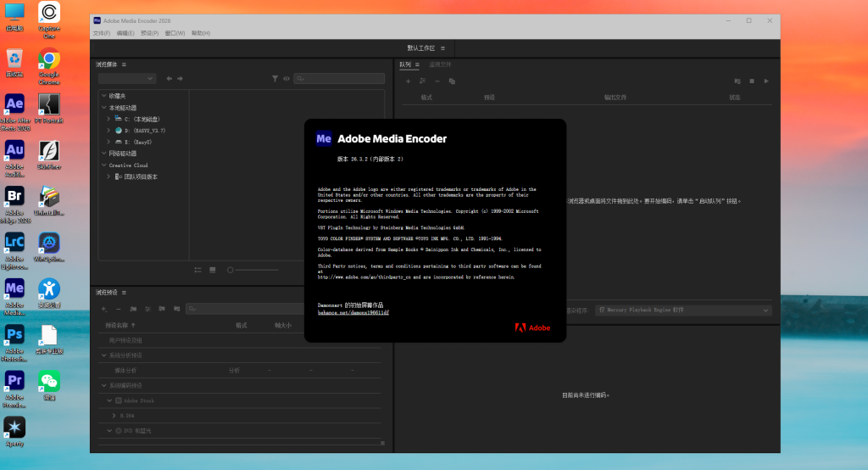Switch to the Watch Folders tab
Screen dimensions: 868x470
click(x=440, y=64)
